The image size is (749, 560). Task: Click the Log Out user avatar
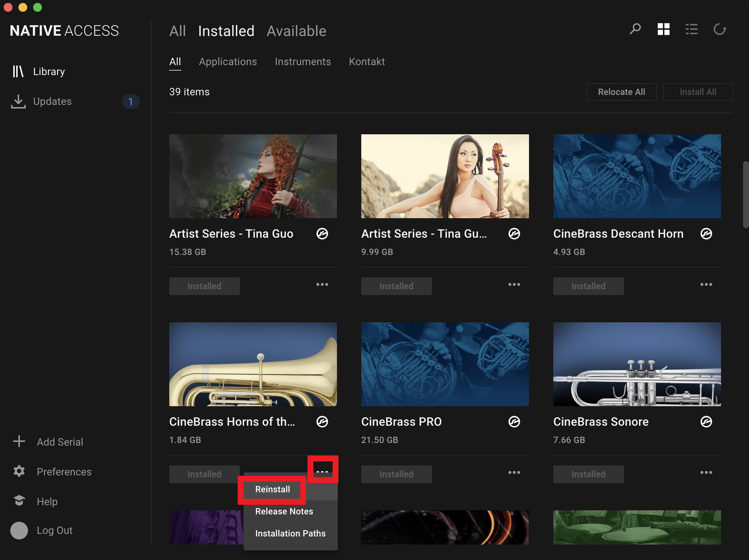click(x=19, y=531)
